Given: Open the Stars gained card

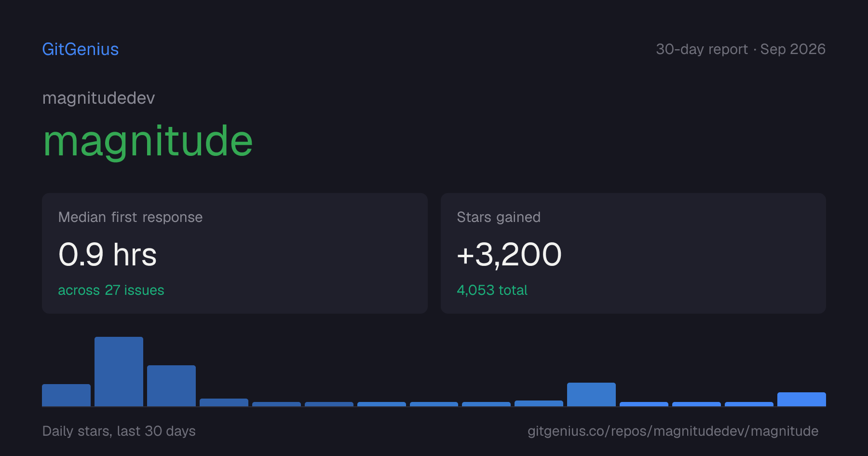Looking at the screenshot, I should pos(633,253).
